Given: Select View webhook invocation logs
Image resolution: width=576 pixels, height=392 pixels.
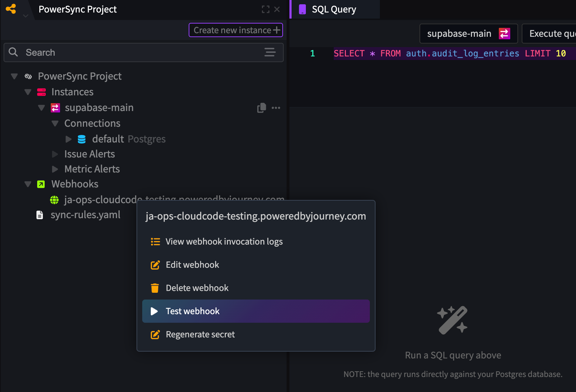Looking at the screenshot, I should tap(256, 242).
